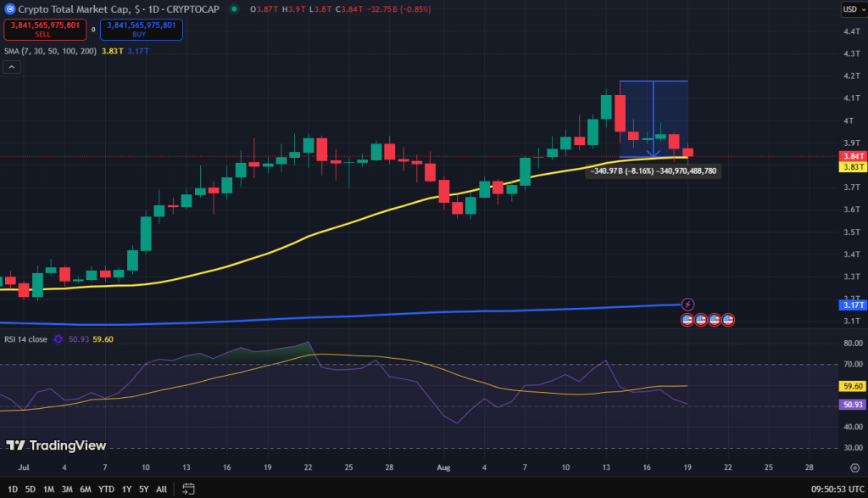Click the green market status dot
868x498 pixels.
click(x=234, y=8)
